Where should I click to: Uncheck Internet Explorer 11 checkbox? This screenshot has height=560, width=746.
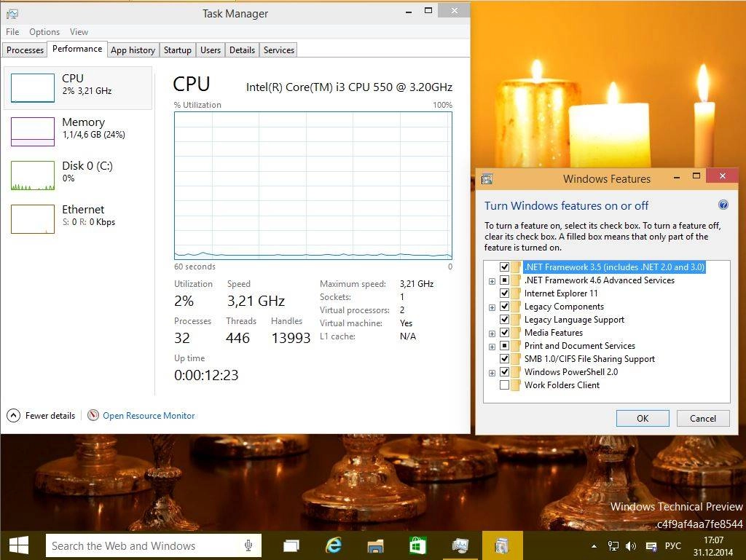pyautogui.click(x=504, y=293)
